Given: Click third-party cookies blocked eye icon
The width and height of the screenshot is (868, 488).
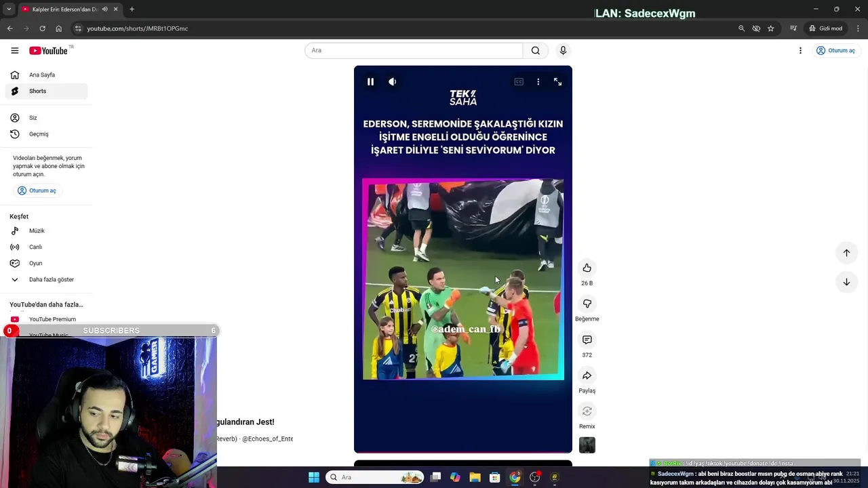Looking at the screenshot, I should pyautogui.click(x=756, y=28).
